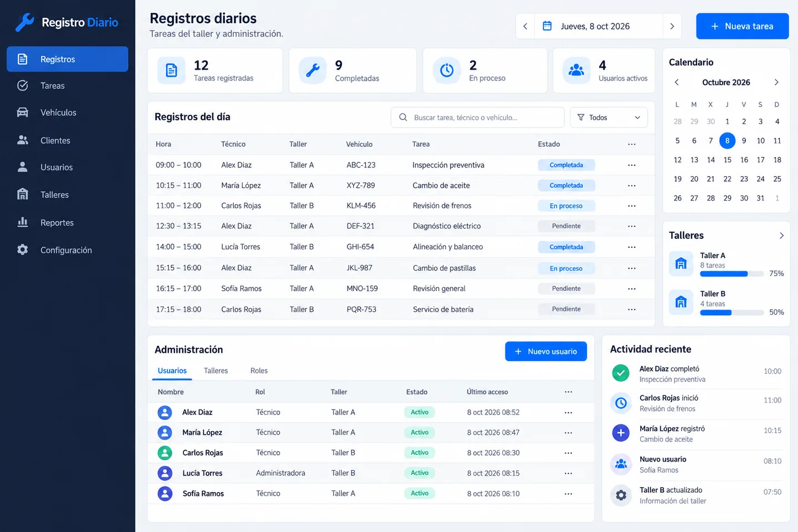Click the Pendiente status for Diagnóstico eléctrico

tap(566, 226)
